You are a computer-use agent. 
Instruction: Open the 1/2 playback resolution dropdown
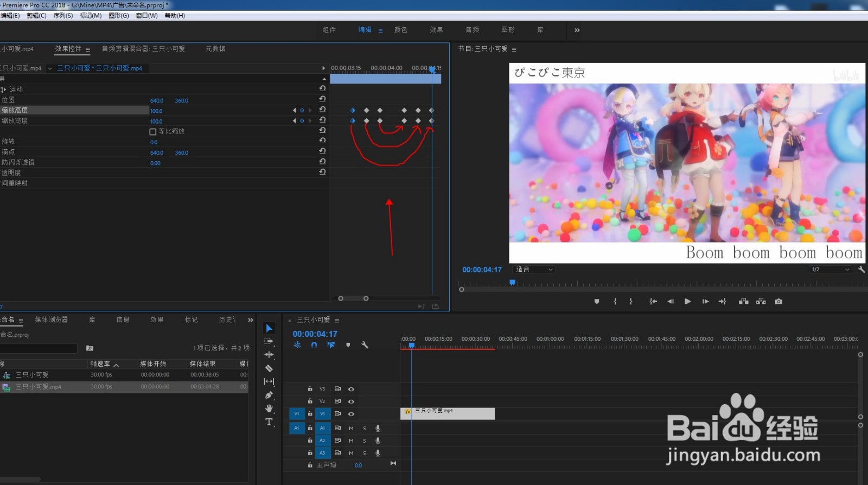click(830, 270)
